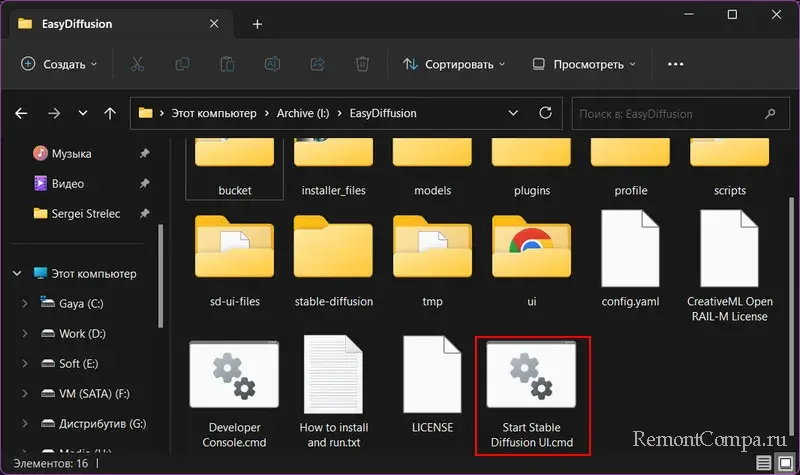Open Start Stable Diffusion UI.cmd file
This screenshot has width=800, height=475.
click(x=532, y=392)
